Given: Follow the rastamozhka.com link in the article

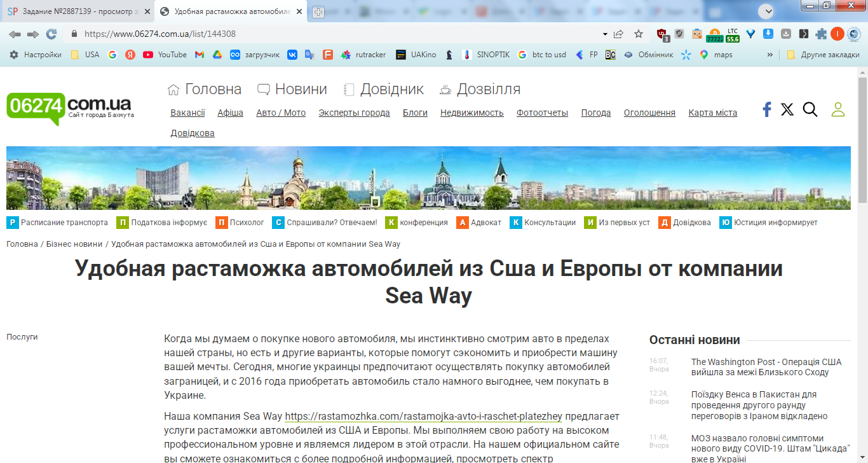Looking at the screenshot, I should point(424,417).
